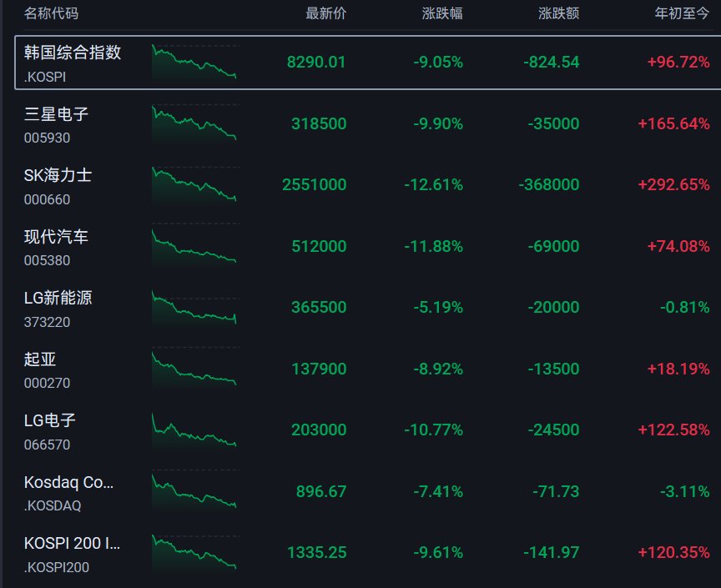Sort by 涨跌额 column header
The image size is (721, 588).
[558, 13]
